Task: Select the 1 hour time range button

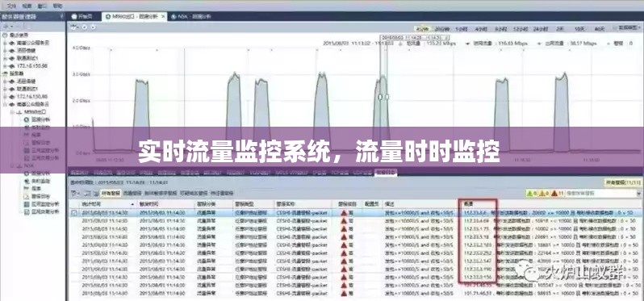Action: click(462, 29)
